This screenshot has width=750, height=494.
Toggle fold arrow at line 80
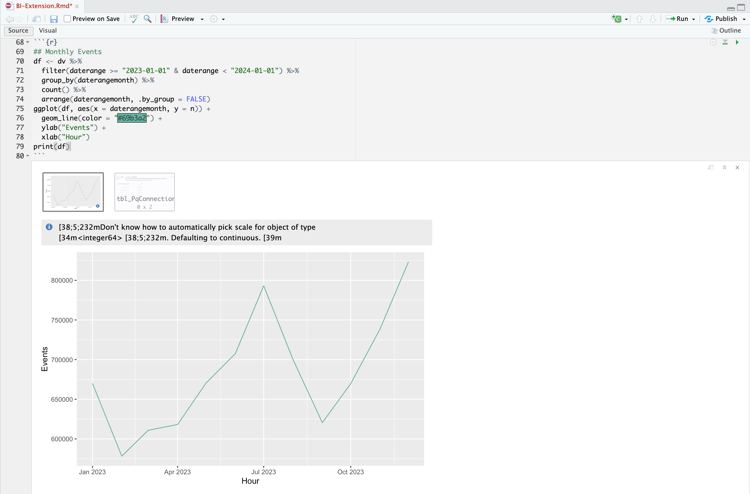tap(28, 156)
